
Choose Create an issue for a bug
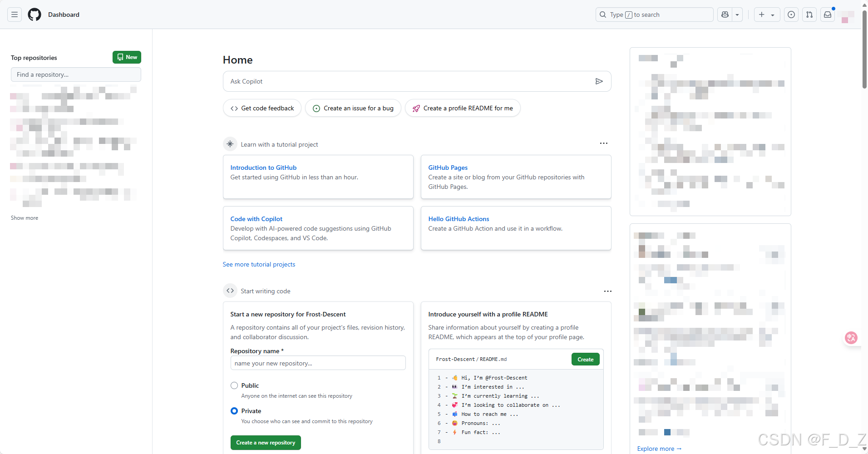(x=353, y=108)
